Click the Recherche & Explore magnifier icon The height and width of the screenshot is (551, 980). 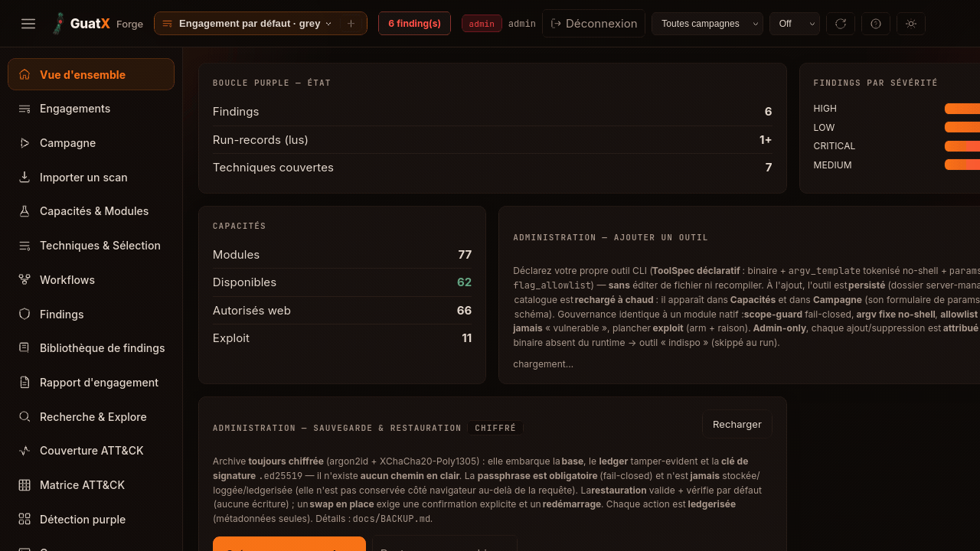24,417
